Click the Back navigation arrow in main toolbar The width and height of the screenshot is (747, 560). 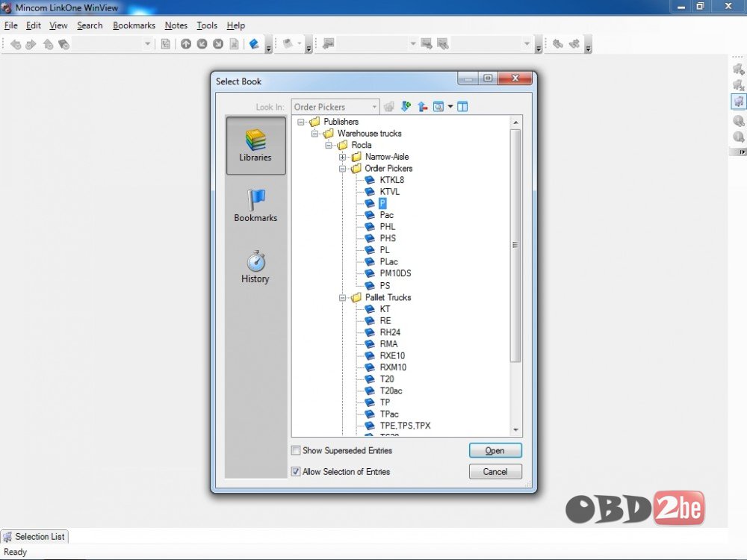click(16, 44)
